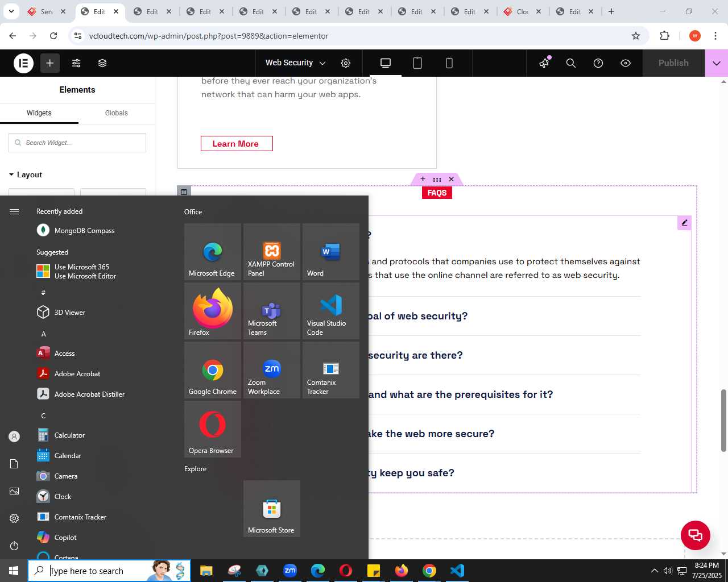Open the Help question mark icon
The height and width of the screenshot is (582, 728).
[x=598, y=63]
